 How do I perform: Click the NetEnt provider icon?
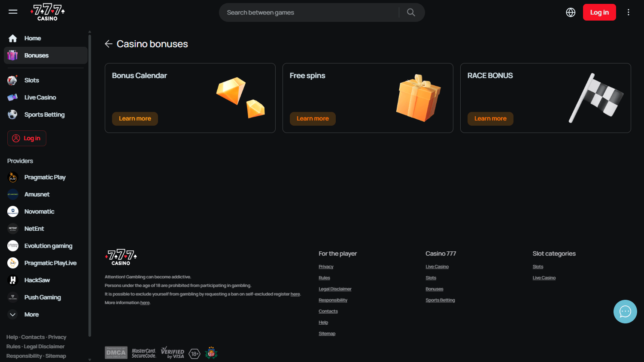coord(13,229)
